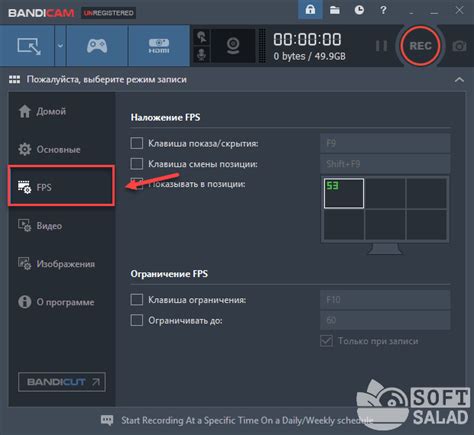Open help via the question mark icon
This screenshot has height=435, width=474.
[x=383, y=10]
